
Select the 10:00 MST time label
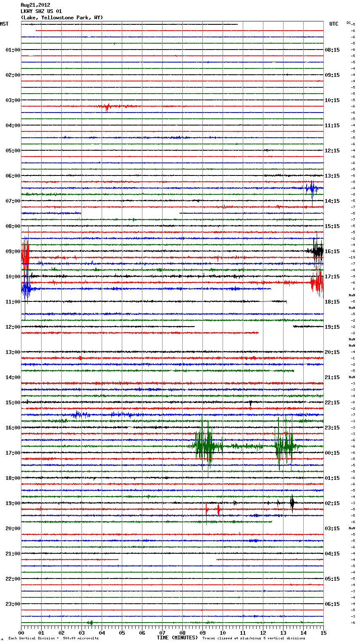click(13, 277)
